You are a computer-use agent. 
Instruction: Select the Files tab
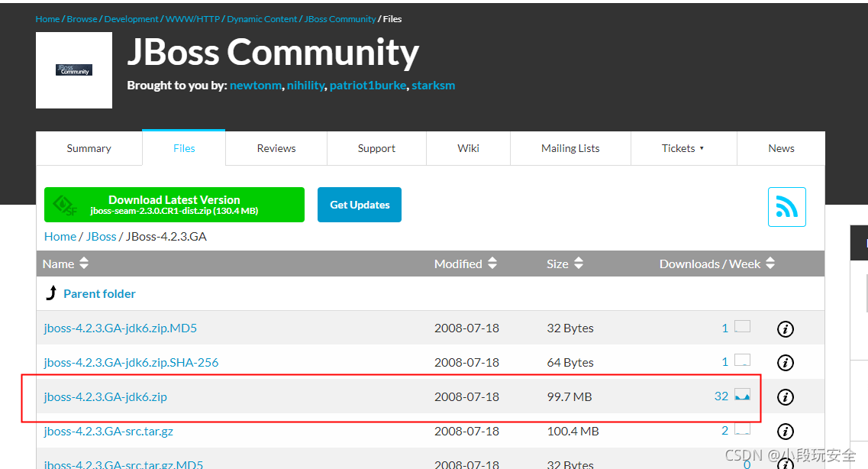point(184,148)
